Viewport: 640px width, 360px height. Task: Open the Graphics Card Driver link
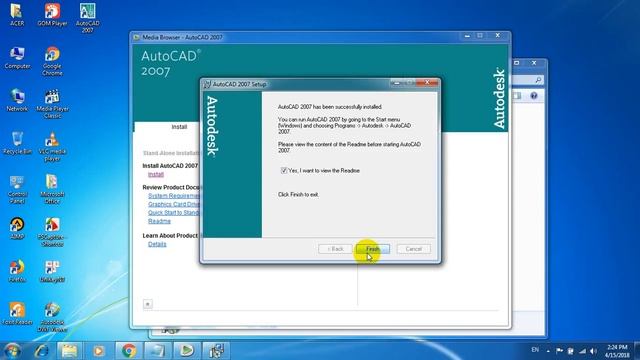pos(174,204)
